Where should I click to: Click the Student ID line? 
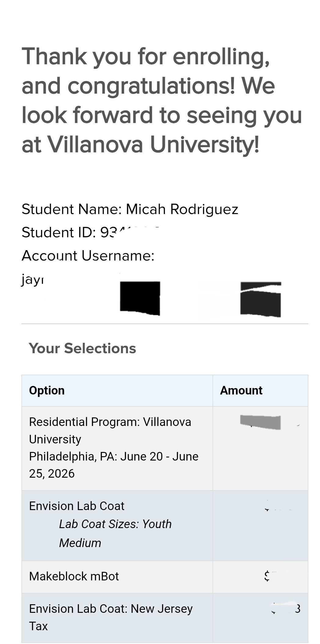90,232
